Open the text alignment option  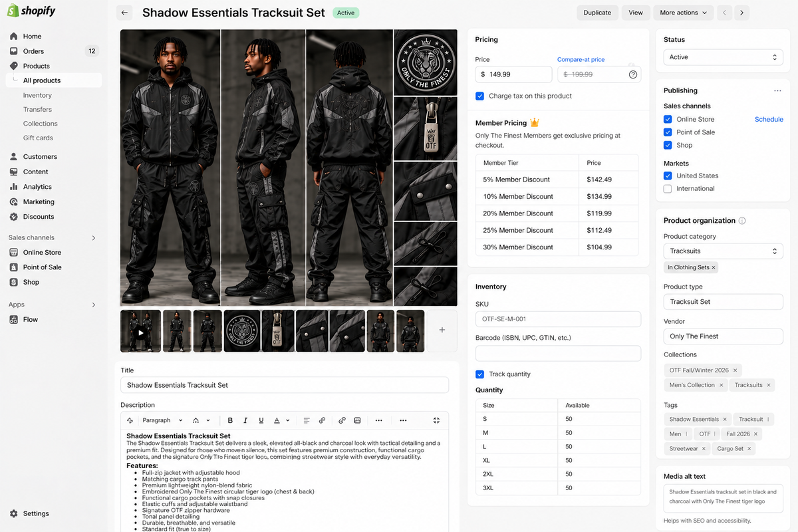[307, 420]
